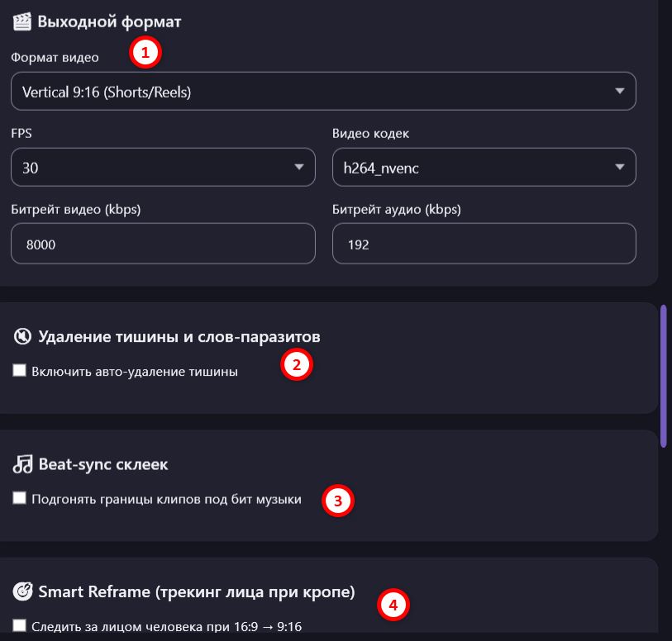The width and height of the screenshot is (672, 641).
Task: Enable Включить авто-удаление тишины checkbox
Action: (x=19, y=370)
